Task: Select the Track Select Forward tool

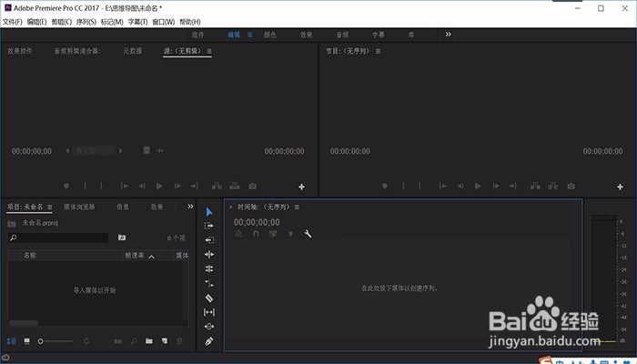Action: pyautogui.click(x=208, y=226)
